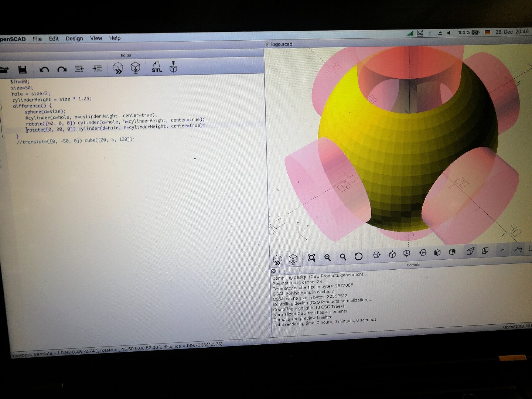532x399 pixels.
Task: Click console line 'CGAL Polyhedrons in cache: 7'
Action: pyautogui.click(x=303, y=293)
